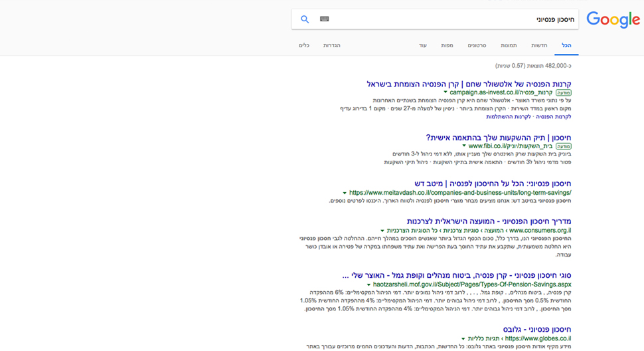Open the haotzarsheli pension savings types result
Image resolution: width=644 pixels, height=351 pixels.
(456, 275)
